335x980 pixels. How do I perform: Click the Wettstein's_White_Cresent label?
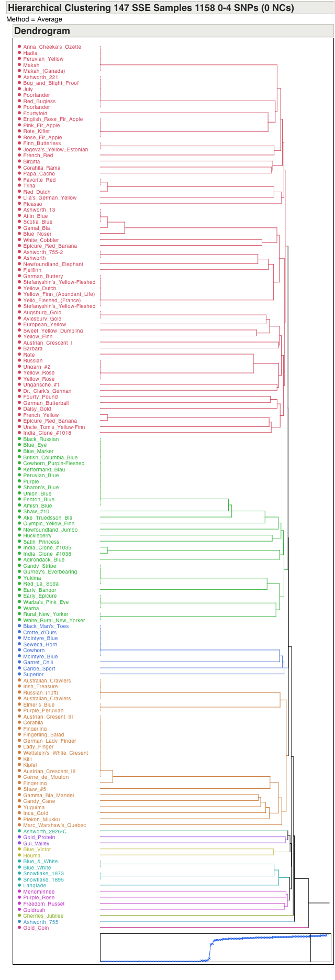[x=55, y=753]
